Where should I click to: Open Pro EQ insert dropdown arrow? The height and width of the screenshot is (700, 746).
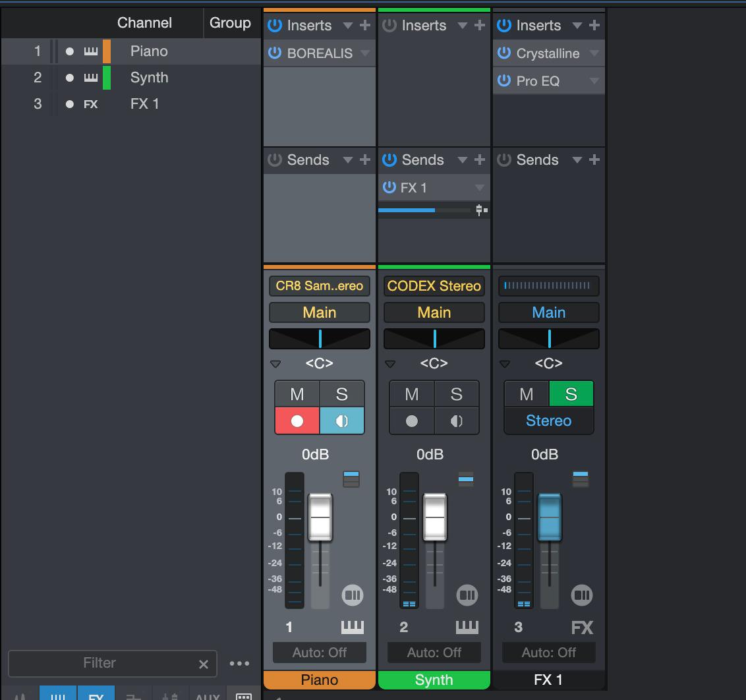pyautogui.click(x=594, y=80)
